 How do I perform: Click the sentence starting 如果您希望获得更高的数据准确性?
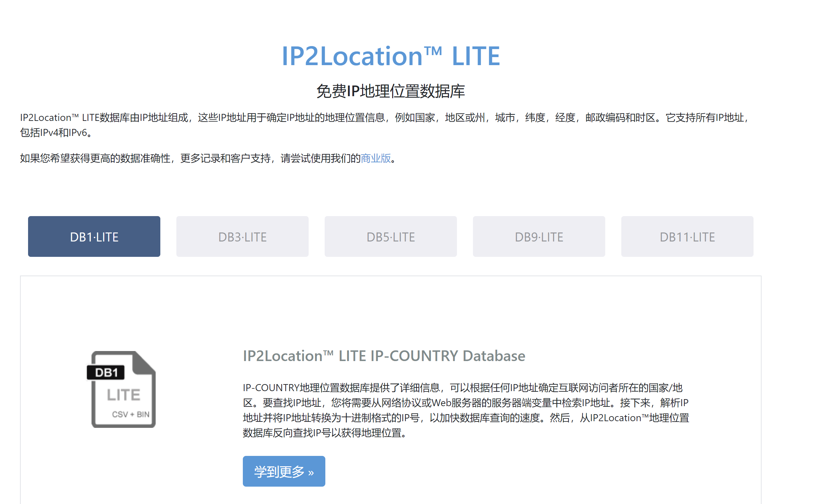click(208, 158)
